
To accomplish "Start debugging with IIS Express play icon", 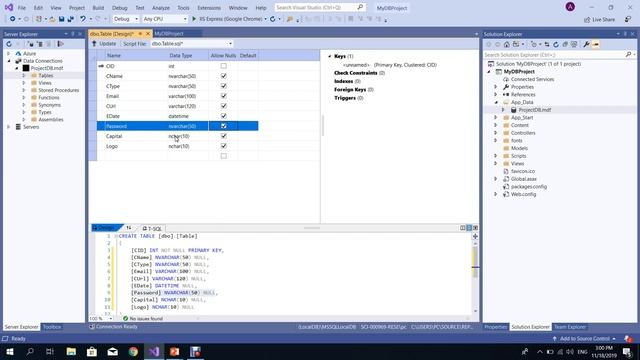I will [x=194, y=19].
